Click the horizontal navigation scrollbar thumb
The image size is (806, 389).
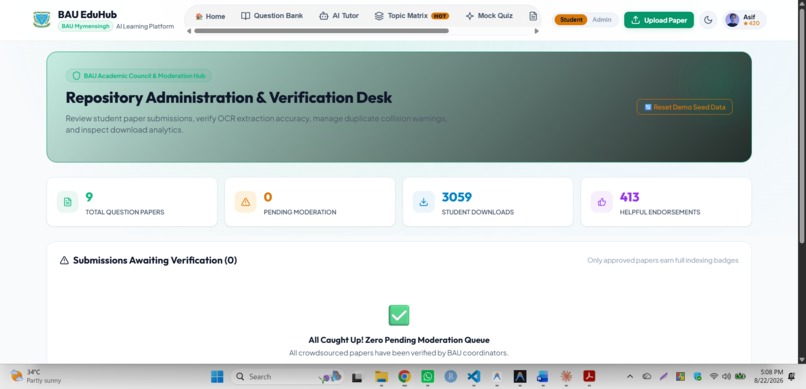pyautogui.click(x=321, y=31)
